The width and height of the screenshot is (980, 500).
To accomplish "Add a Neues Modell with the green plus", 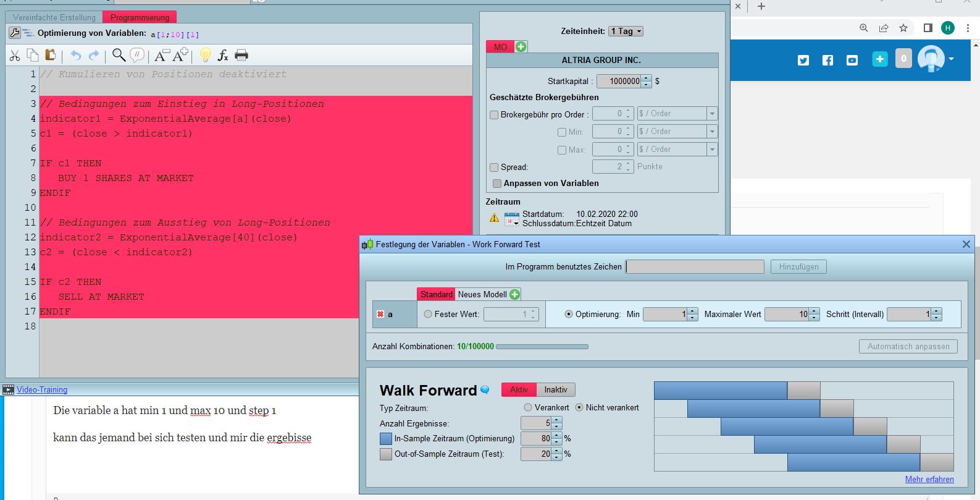I will click(514, 294).
